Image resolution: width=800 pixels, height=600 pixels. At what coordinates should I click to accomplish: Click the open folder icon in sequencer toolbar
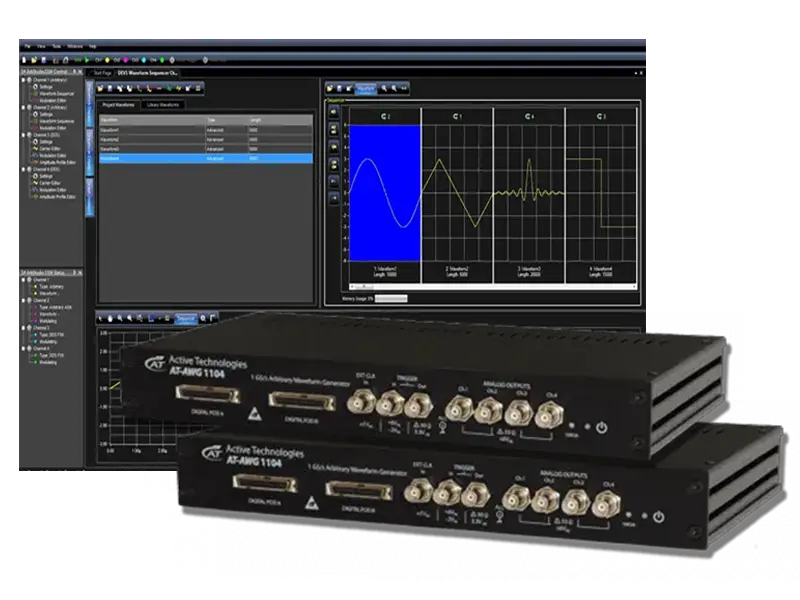pos(330,89)
